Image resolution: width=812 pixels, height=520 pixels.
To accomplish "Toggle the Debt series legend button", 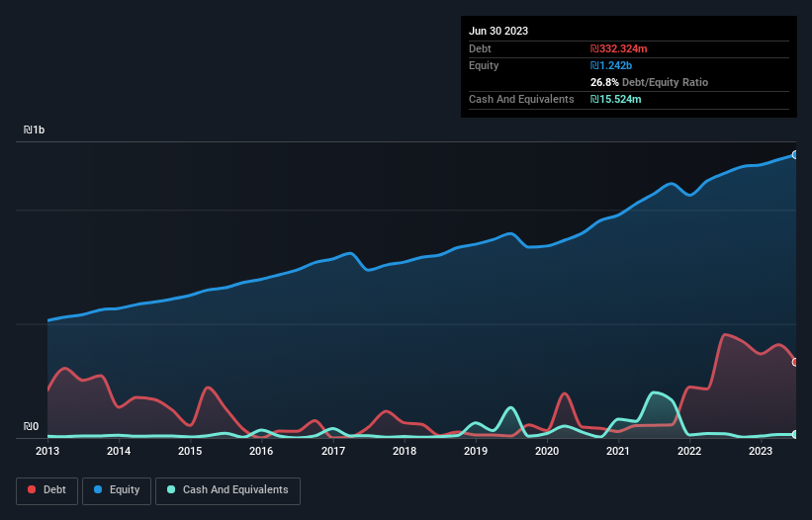I will point(46,490).
